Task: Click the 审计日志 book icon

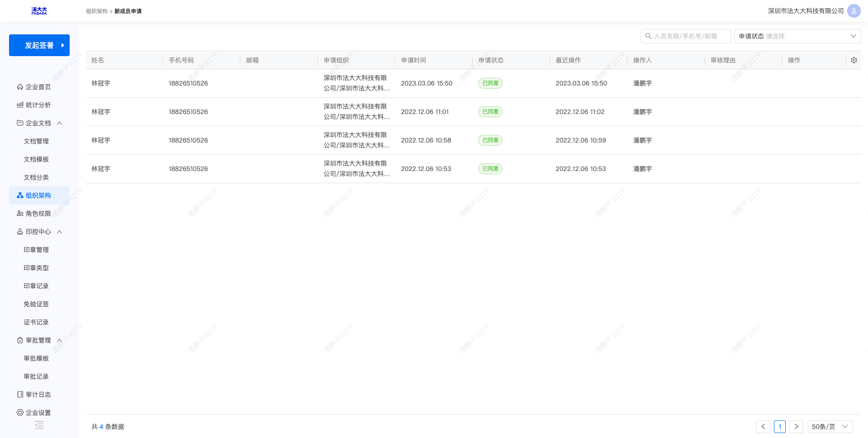Action: [x=20, y=395]
